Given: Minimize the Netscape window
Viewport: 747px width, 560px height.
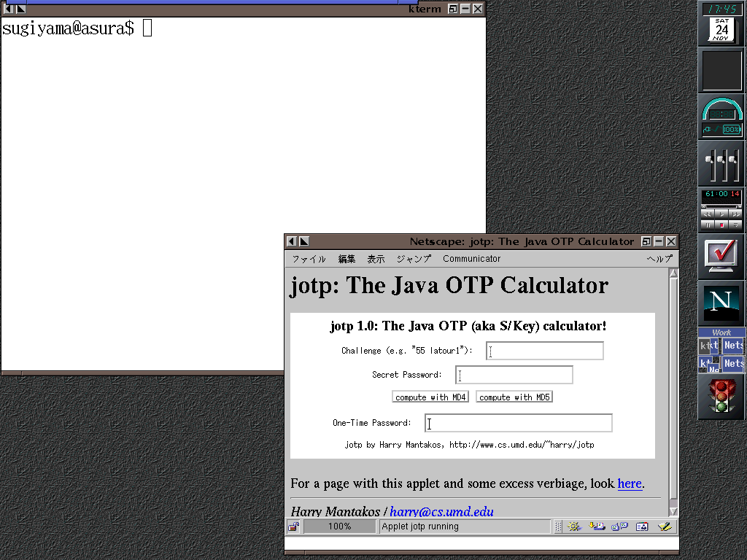Looking at the screenshot, I should [659, 241].
